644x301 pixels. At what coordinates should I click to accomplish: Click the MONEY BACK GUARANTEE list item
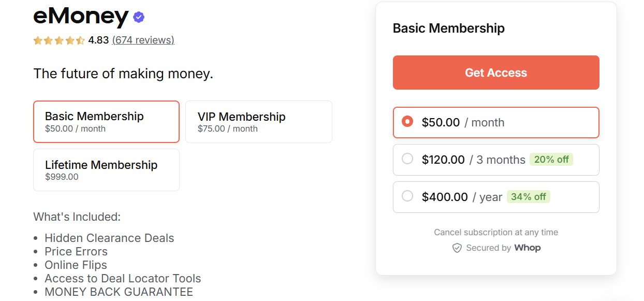click(119, 292)
